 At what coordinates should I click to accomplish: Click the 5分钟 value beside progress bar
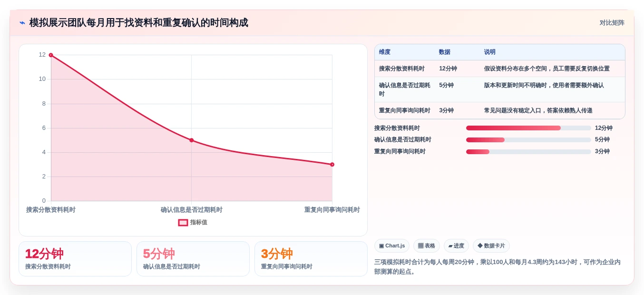[602, 140]
